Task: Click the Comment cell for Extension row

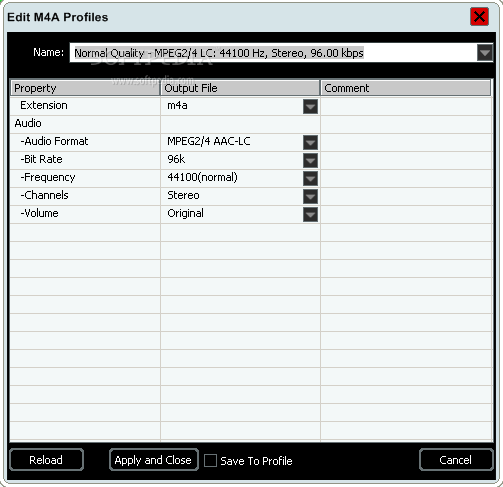Action: 407,107
